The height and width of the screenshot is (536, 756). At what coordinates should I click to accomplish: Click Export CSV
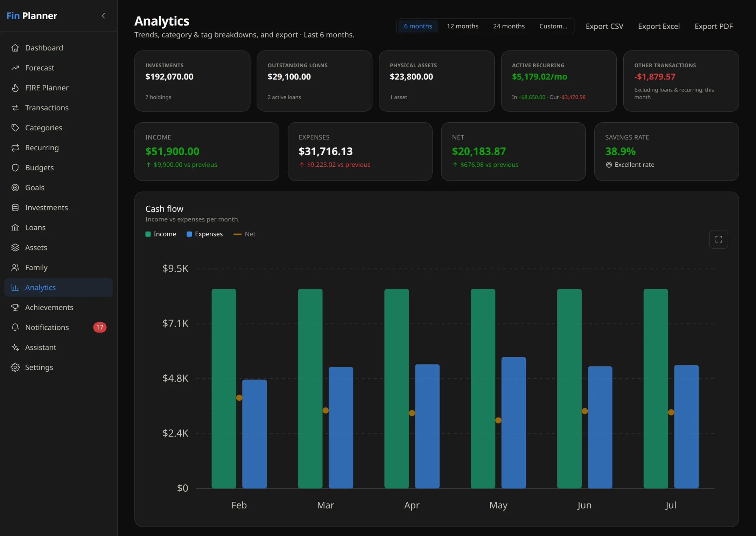(x=604, y=26)
